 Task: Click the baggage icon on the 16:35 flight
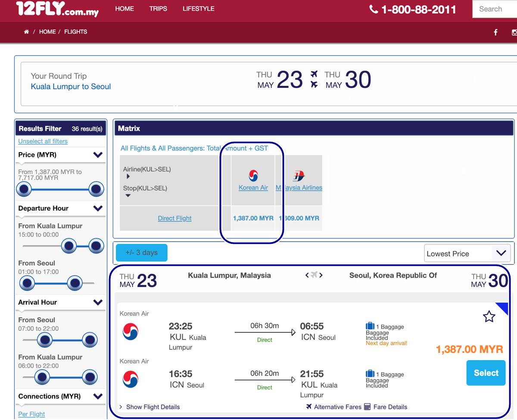[370, 374]
